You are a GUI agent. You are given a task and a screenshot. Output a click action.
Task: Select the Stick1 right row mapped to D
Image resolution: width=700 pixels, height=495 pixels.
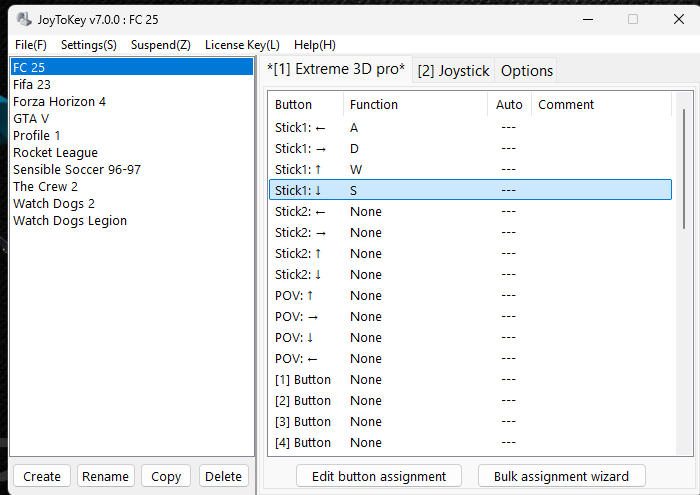click(471, 149)
